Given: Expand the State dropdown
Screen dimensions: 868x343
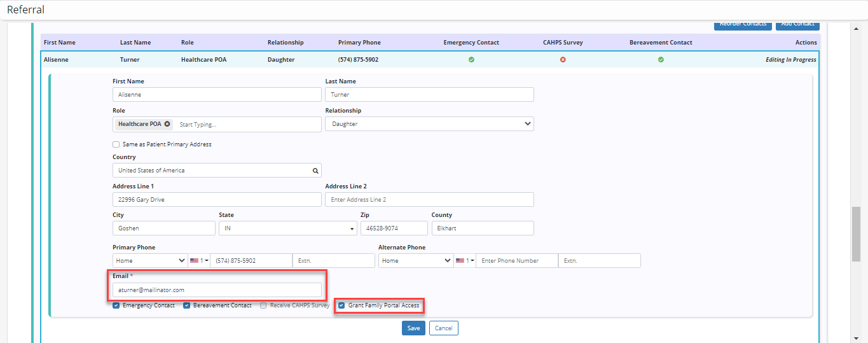Looking at the screenshot, I should [x=287, y=228].
